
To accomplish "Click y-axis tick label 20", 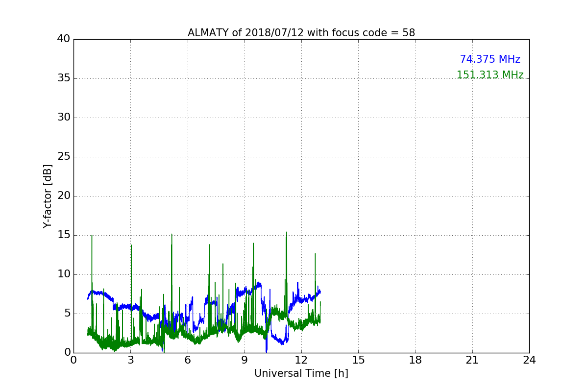I will 64,196.
